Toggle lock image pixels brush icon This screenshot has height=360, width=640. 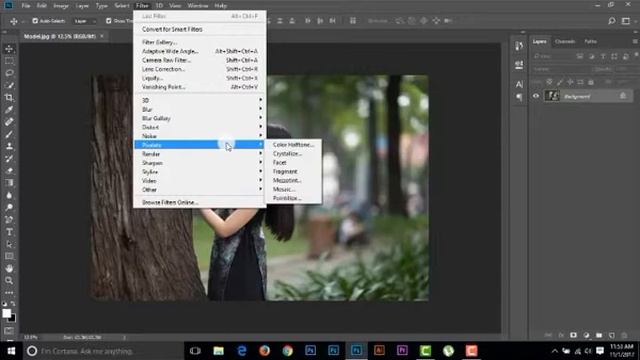pyautogui.click(x=560, y=82)
